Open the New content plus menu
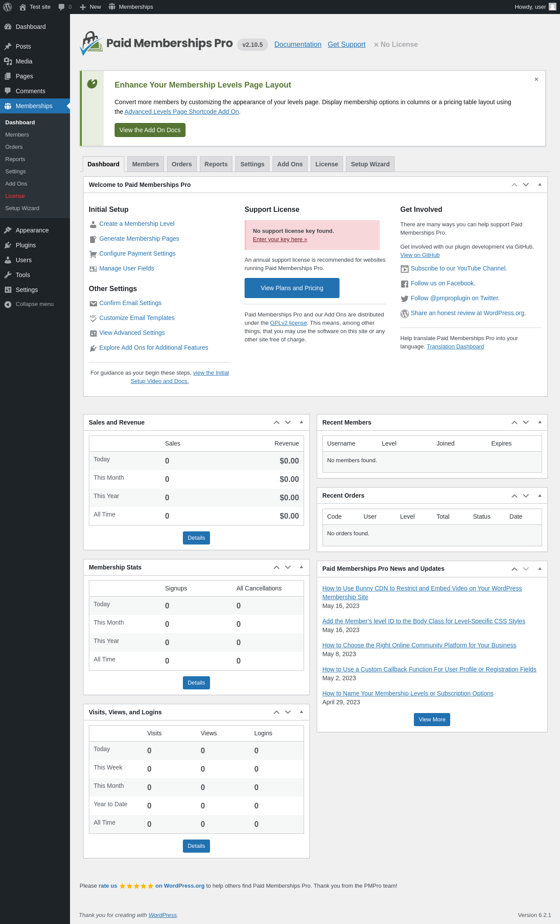560x924 pixels. pos(83,7)
